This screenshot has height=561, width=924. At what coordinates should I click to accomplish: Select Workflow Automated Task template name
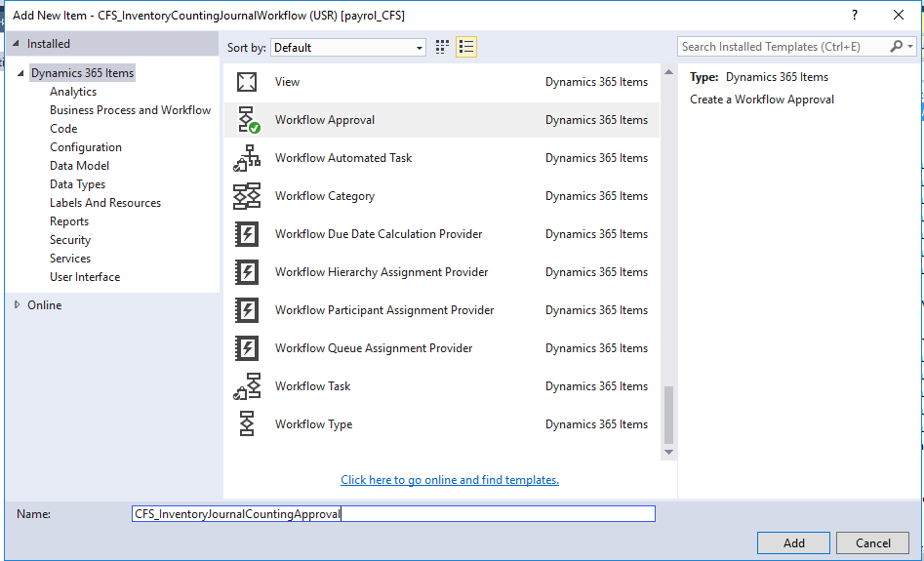(343, 158)
